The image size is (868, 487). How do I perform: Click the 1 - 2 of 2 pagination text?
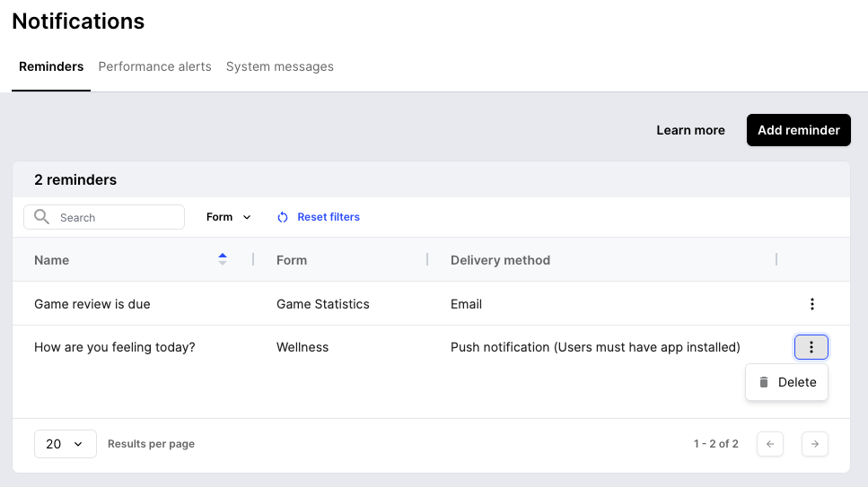pyautogui.click(x=715, y=444)
